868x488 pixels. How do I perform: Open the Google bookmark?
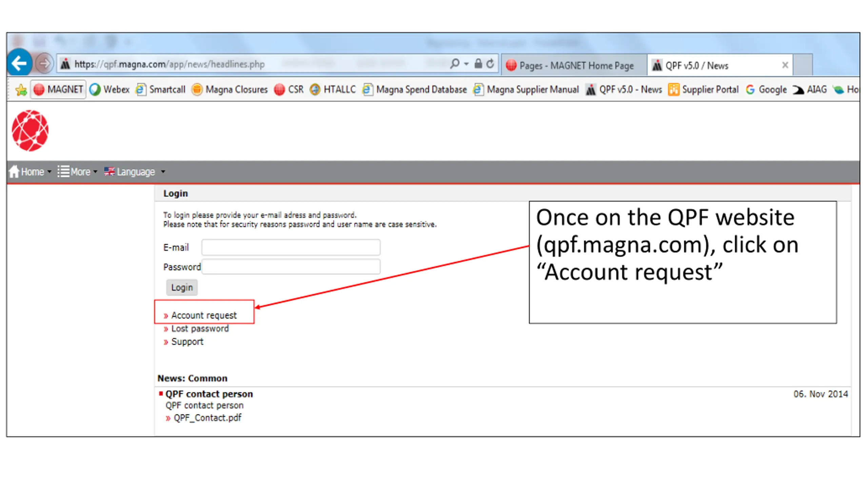pyautogui.click(x=766, y=89)
